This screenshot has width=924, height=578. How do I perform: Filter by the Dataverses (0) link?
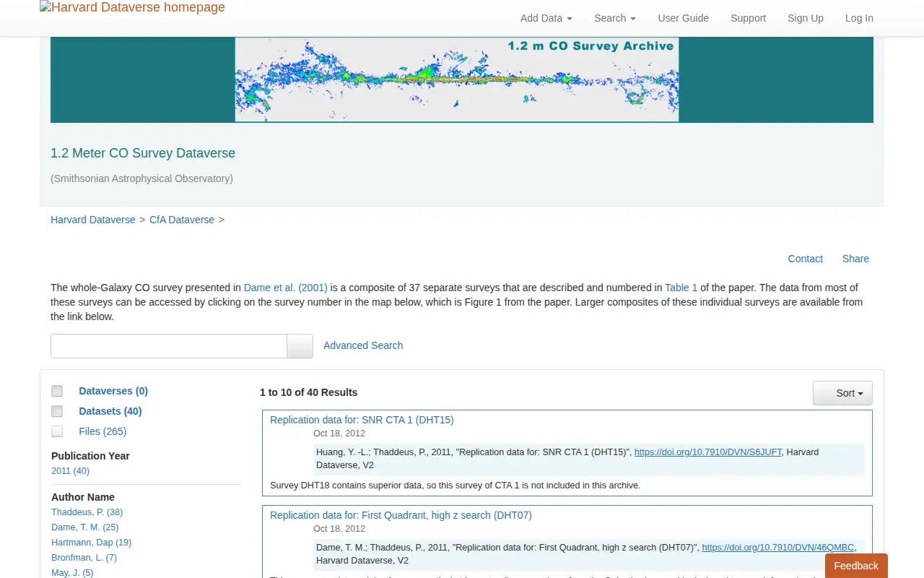point(113,391)
